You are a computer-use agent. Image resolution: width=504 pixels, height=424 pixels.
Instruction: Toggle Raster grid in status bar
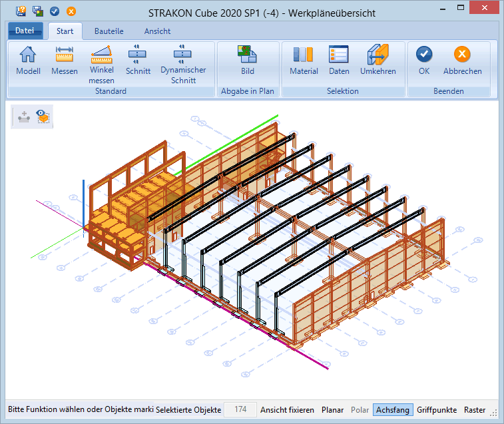point(475,410)
